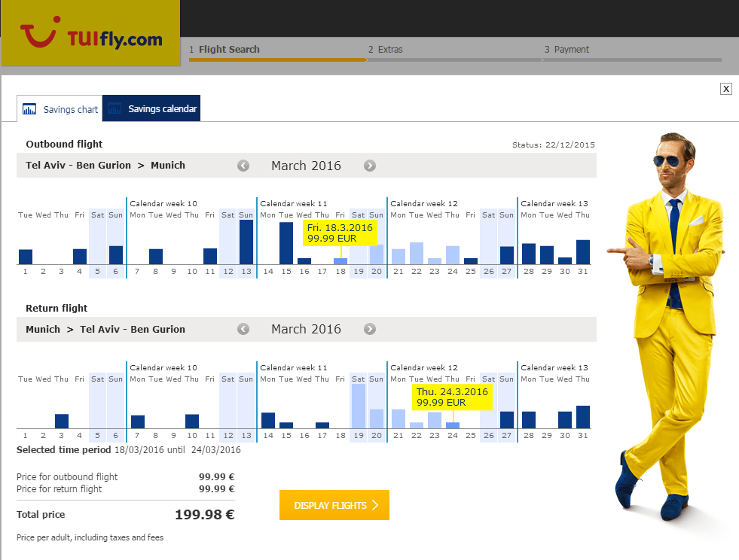
Task: Pick outbound flight bar for March 4
Action: pos(80,257)
